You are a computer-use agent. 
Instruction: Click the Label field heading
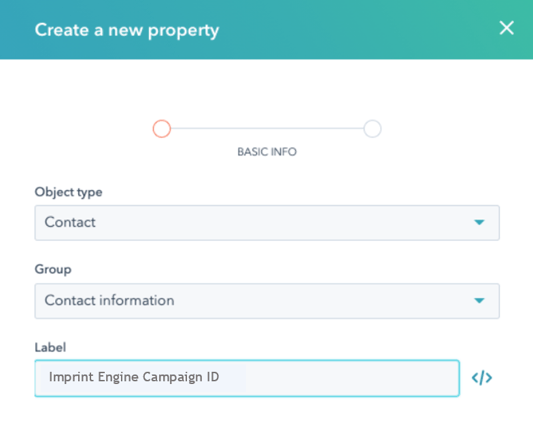tap(50, 348)
